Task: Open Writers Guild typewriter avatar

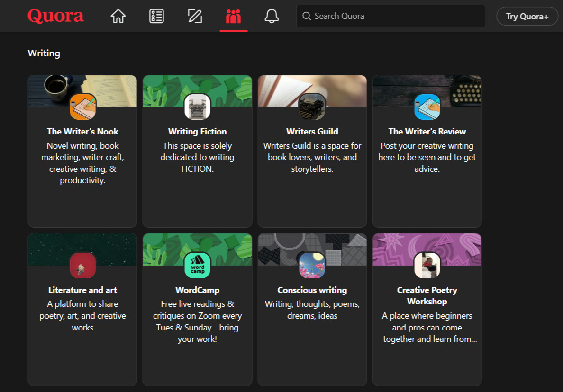Action: point(312,107)
